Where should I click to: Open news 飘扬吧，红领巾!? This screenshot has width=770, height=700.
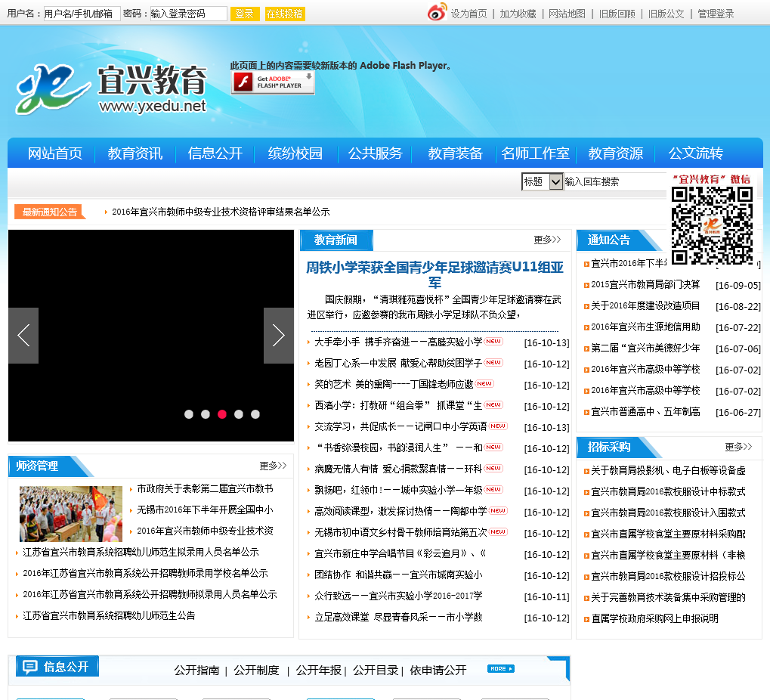pos(398,490)
